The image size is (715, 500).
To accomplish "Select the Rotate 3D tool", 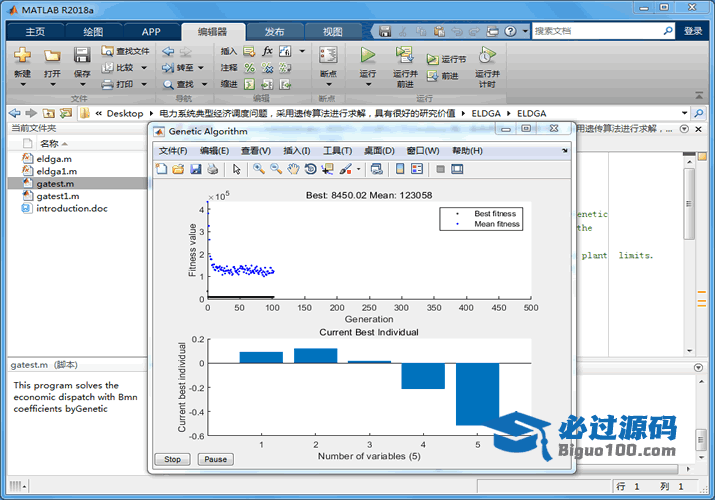I will [x=311, y=169].
